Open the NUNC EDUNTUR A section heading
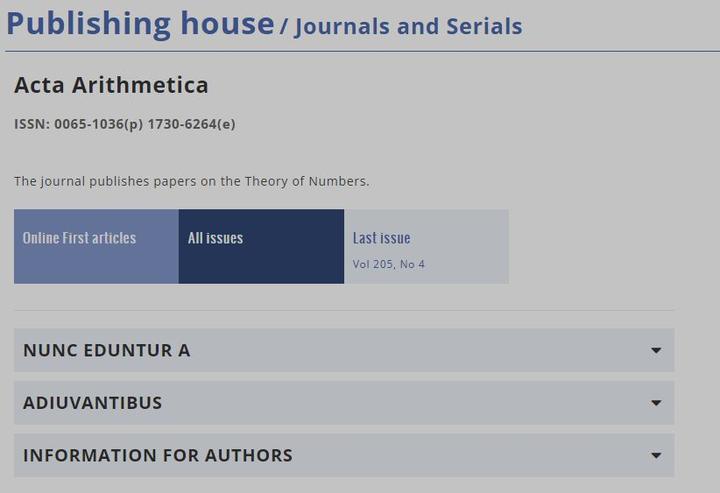 click(x=106, y=350)
